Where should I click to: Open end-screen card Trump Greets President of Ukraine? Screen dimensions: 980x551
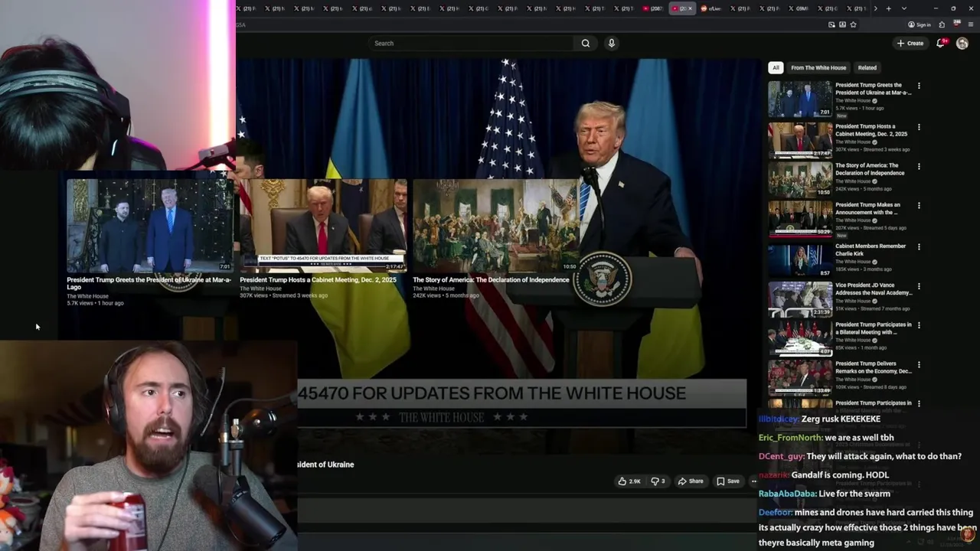pyautogui.click(x=150, y=226)
